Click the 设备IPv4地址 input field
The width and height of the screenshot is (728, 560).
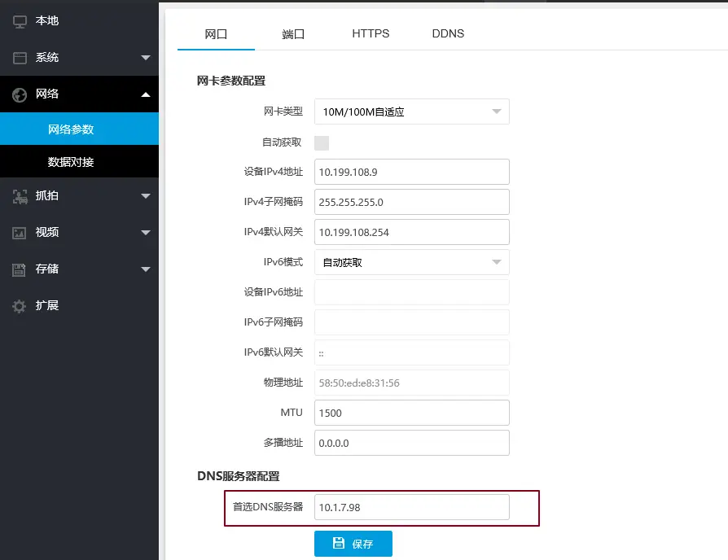click(411, 172)
